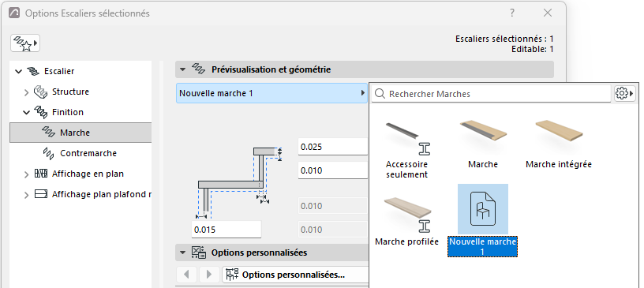This screenshot has width=644, height=288.
Task: Open the favorites star button
Action: coord(25,43)
